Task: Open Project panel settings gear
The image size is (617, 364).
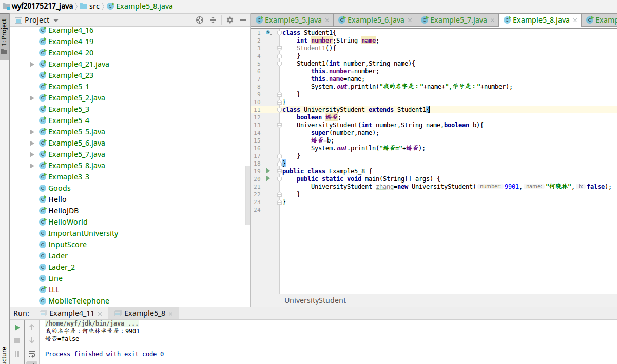Action: point(230,20)
